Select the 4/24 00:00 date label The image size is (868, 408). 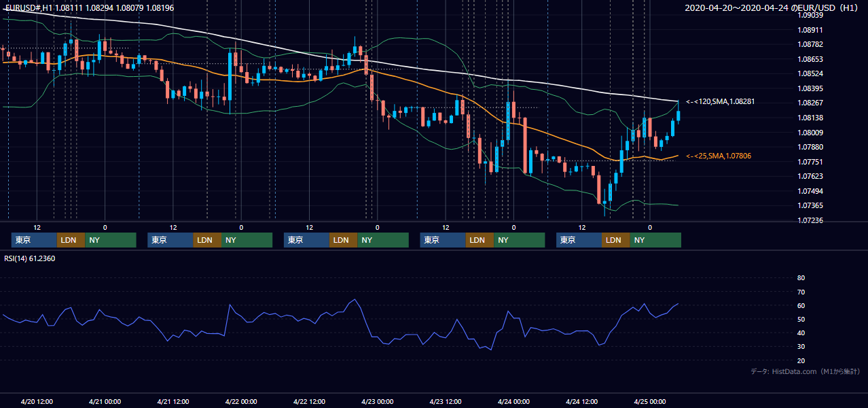(513, 401)
